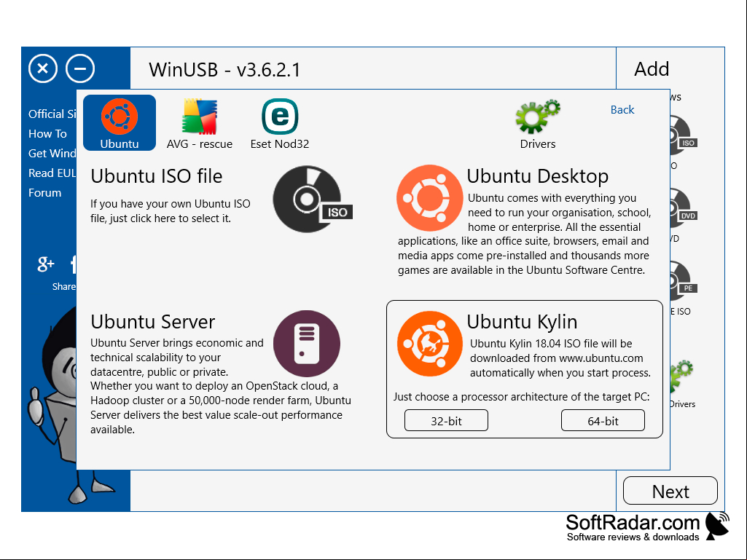This screenshot has height=560, width=747.
Task: Minimize WinUSB with the minus circle button
Action: tap(80, 68)
